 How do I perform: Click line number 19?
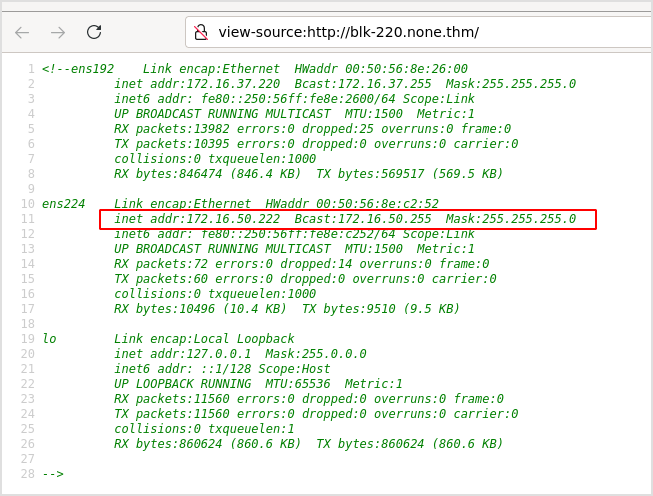point(27,339)
